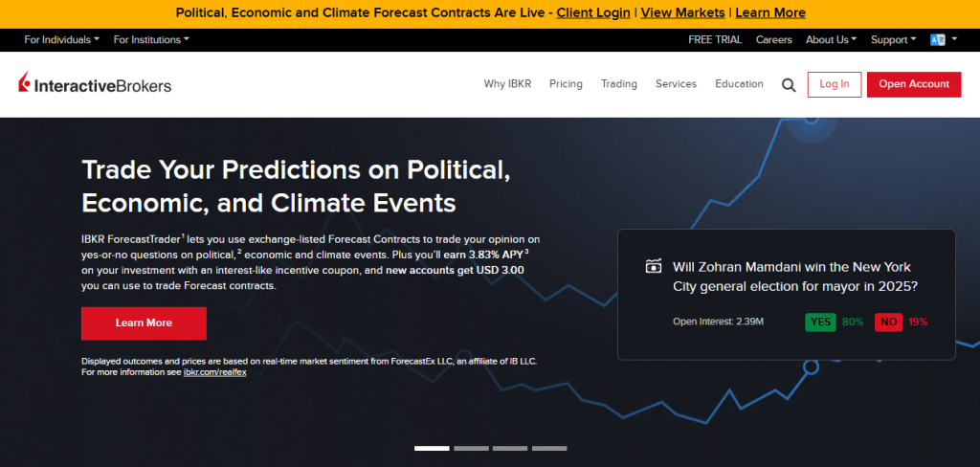Open the Support dropdown menu
The image size is (980, 467).
pyautogui.click(x=893, y=40)
